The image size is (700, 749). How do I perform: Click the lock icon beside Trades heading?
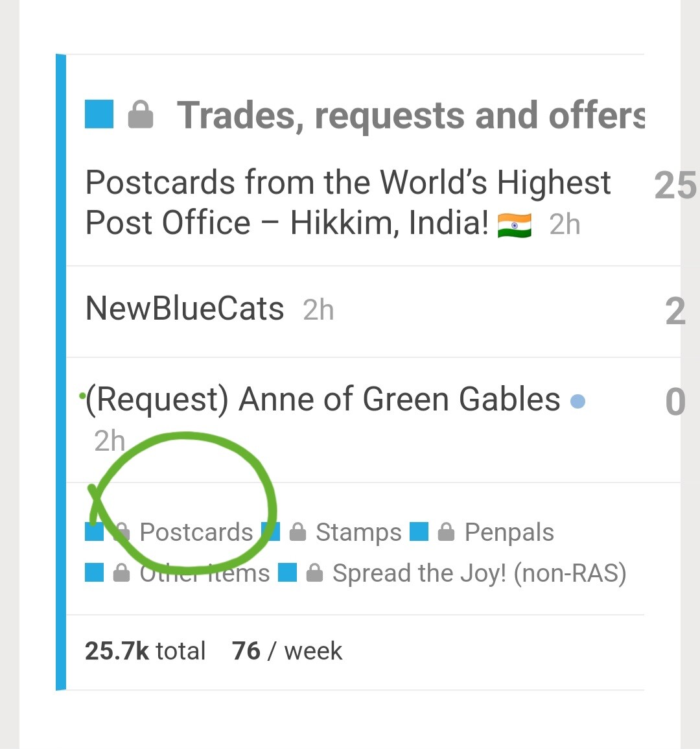(x=141, y=115)
